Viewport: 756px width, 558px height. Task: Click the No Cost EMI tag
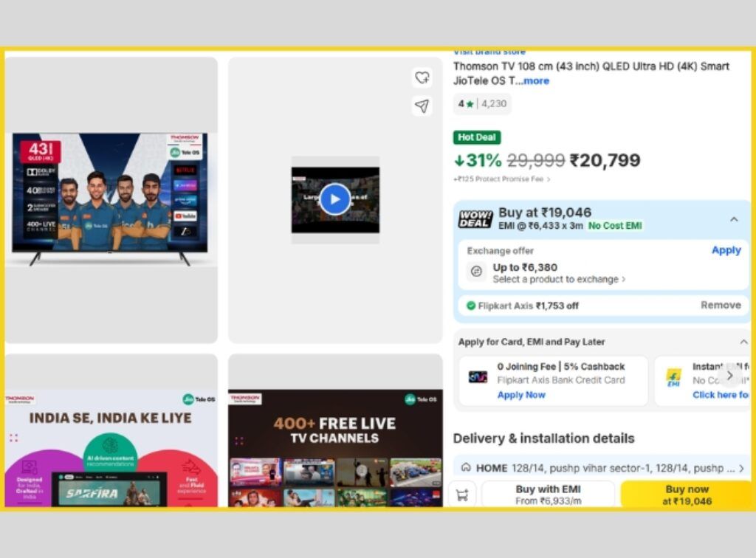pos(615,226)
